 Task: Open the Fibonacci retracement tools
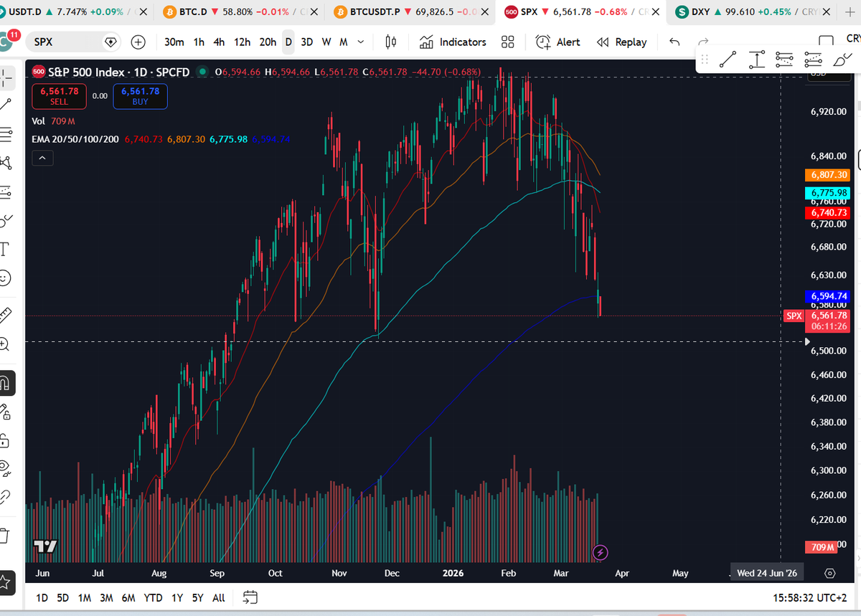[6, 134]
